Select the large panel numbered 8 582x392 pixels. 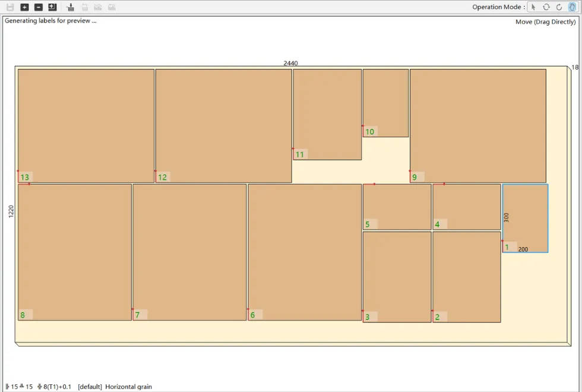[75, 252]
